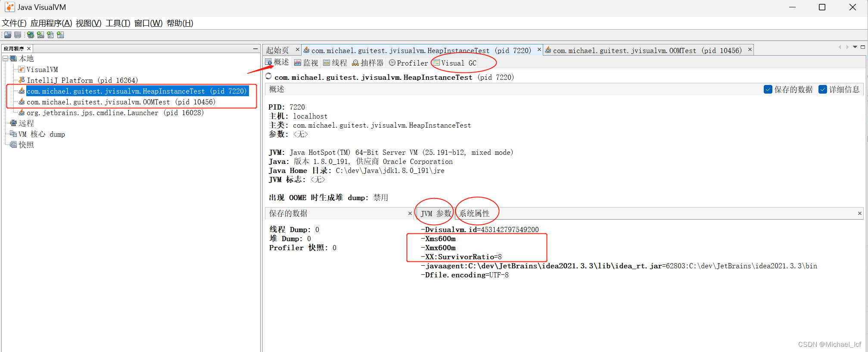Select HeapInstanceTest (pid 7220) in tree
This screenshot has height=352, width=868.
click(x=137, y=91)
